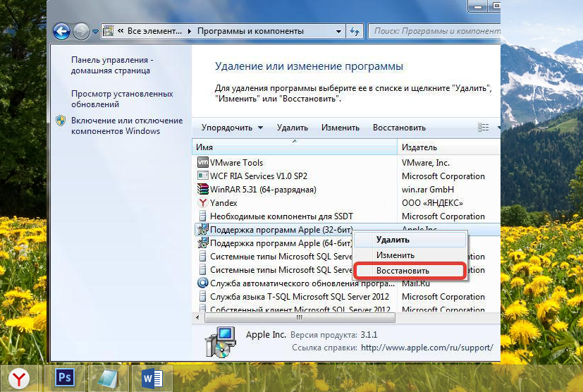The image size is (583, 392).
Task: Open Просмотр установленных обновлений link
Action: tap(121, 99)
